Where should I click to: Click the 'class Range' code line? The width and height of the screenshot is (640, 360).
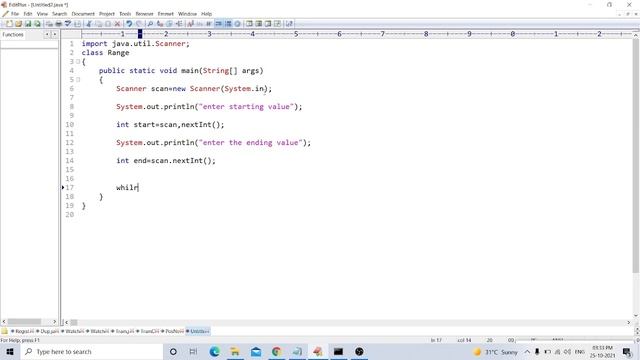[105, 53]
